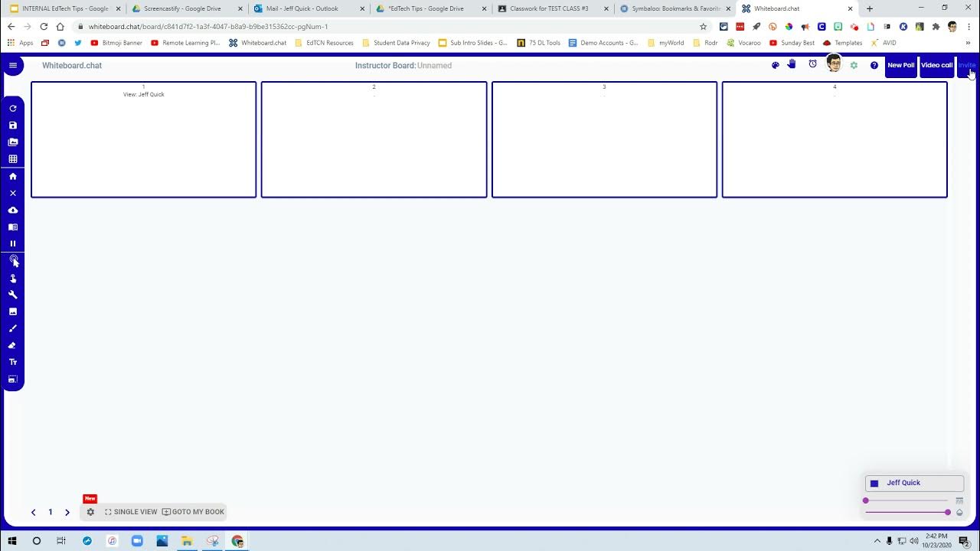Screen dimensions: 980x551
Task: Switch to INTERNAL EdTech Tips browser tab
Action: pyautogui.click(x=65, y=8)
